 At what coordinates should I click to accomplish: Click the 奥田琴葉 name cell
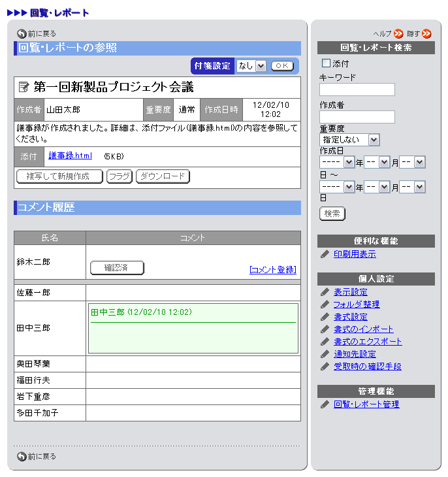pos(50,364)
